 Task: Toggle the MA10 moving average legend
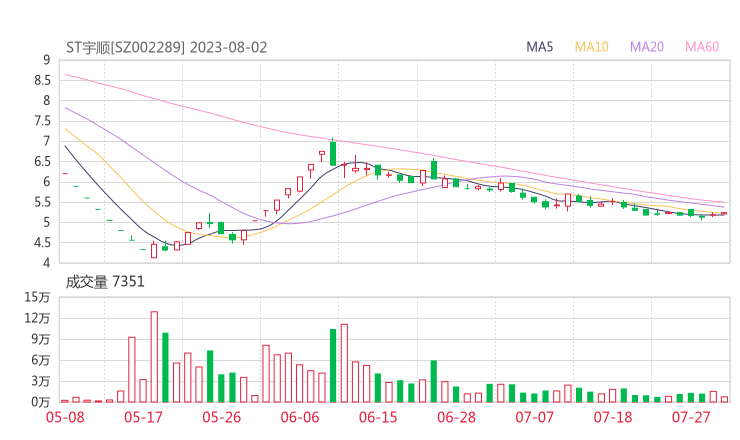coord(592,47)
